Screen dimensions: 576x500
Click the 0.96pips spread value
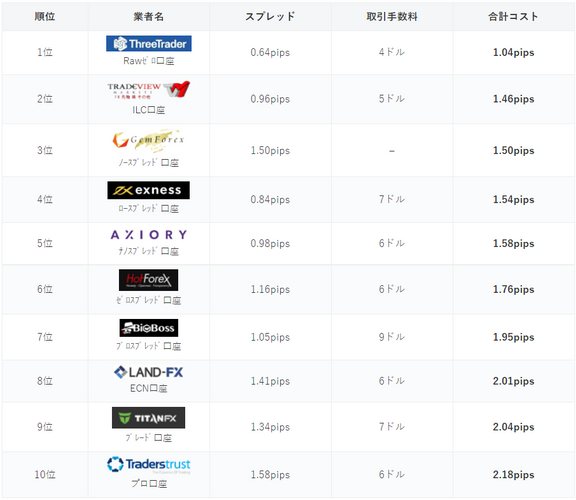tap(270, 99)
